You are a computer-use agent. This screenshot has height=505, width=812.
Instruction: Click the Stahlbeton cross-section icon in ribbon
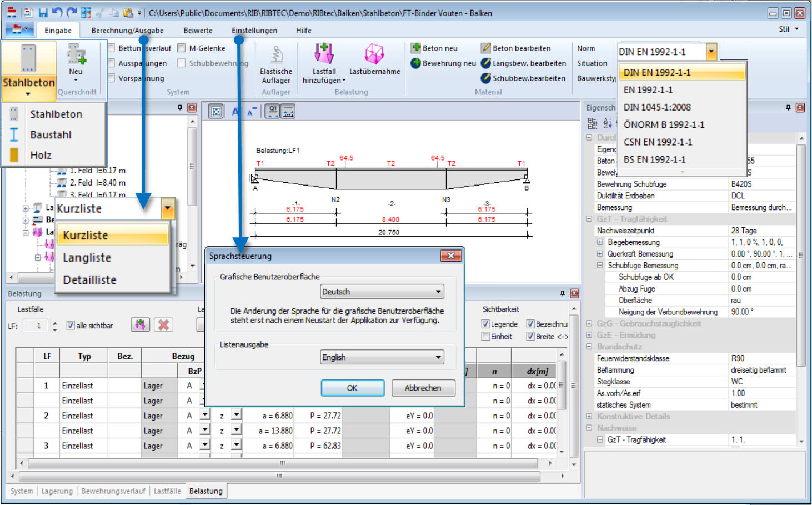click(x=28, y=58)
